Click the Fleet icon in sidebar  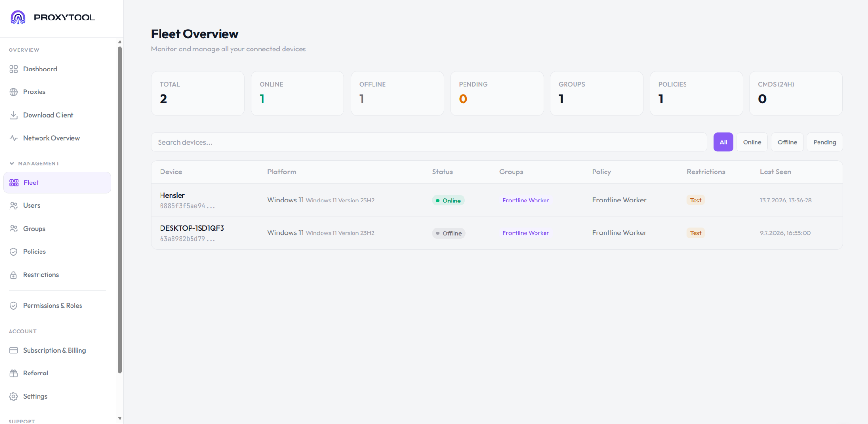coord(14,183)
